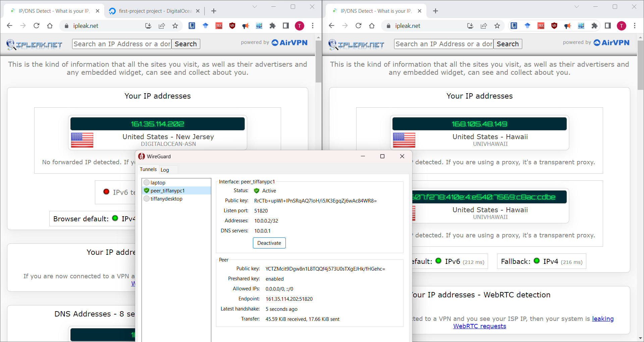
Task: Close the DigitalOcean first-project tab
Action: 198,11
